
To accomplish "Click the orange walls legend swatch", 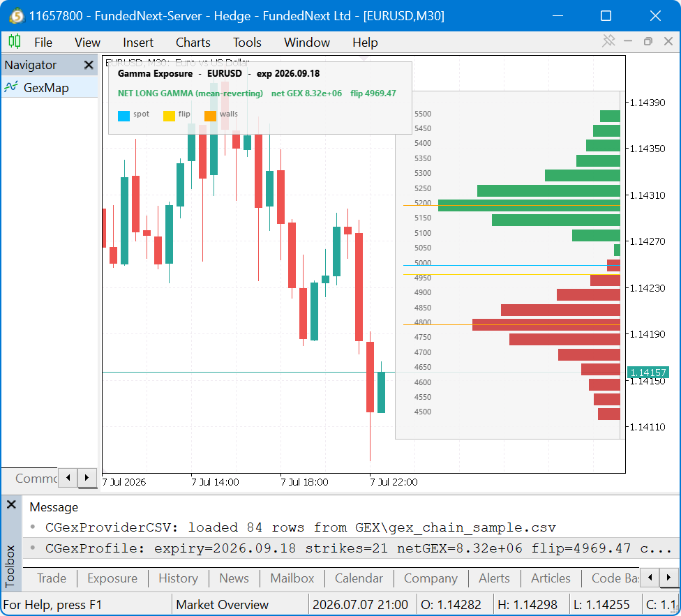I will click(x=210, y=116).
